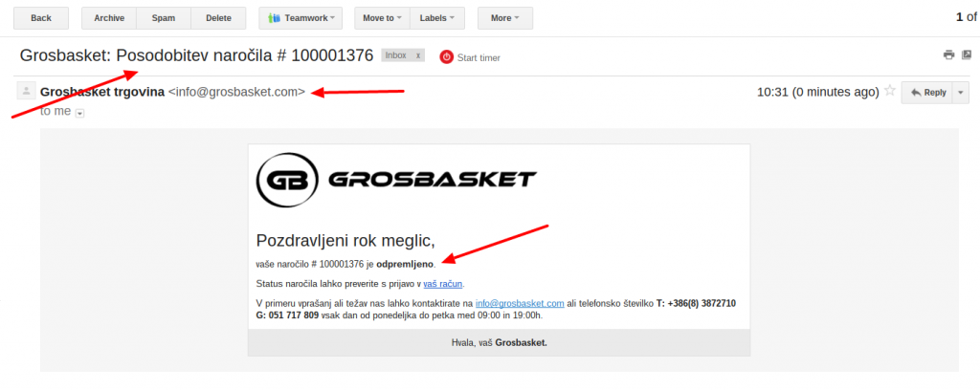Click the red Start timer icon
980x390 pixels.
click(446, 56)
